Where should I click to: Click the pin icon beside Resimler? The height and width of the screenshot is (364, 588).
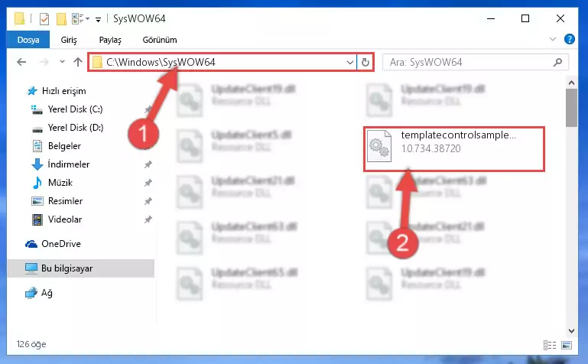pos(148,201)
